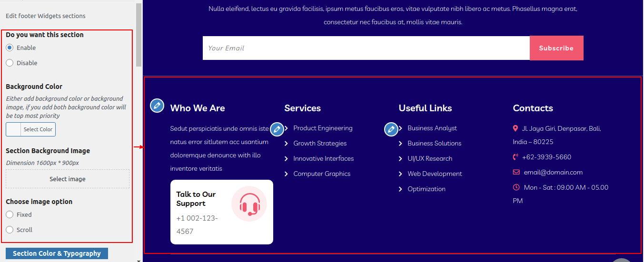This screenshot has height=262, width=644.
Task: Click the envelope icon beside email@domain.com
Action: [516, 172]
